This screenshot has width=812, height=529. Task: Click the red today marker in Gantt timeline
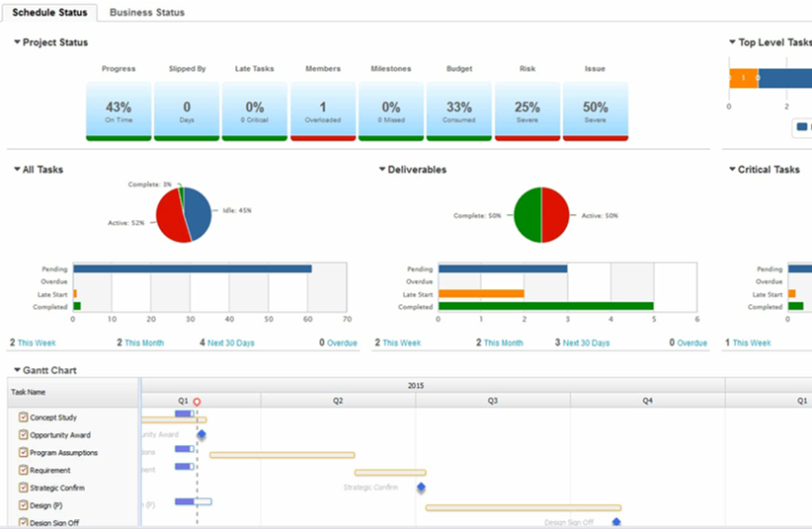pyautogui.click(x=198, y=402)
